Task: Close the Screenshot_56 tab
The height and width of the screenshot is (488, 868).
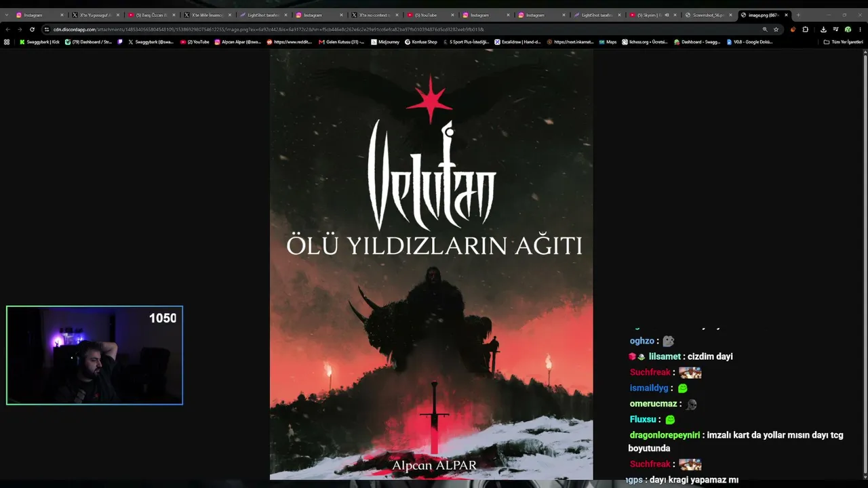Action: tap(730, 15)
